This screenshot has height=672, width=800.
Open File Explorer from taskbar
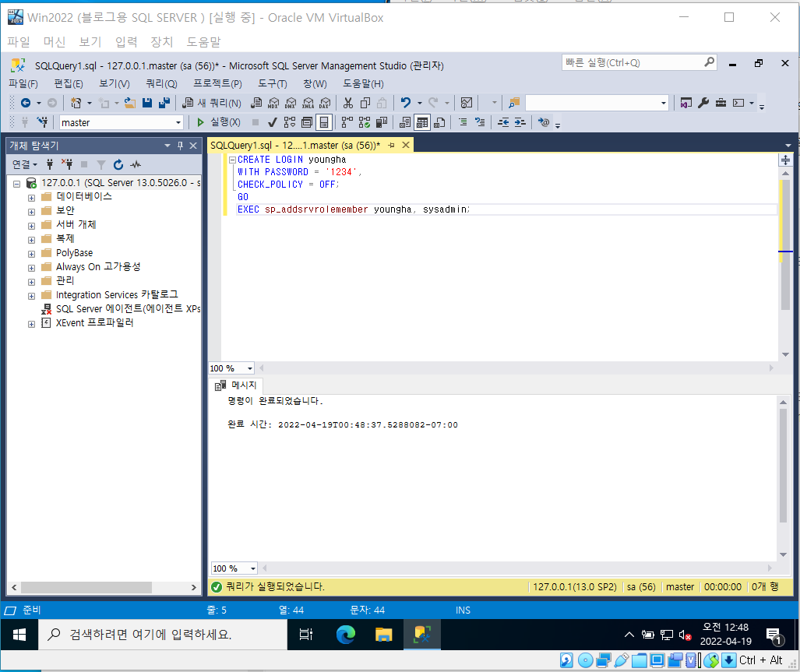(384, 635)
